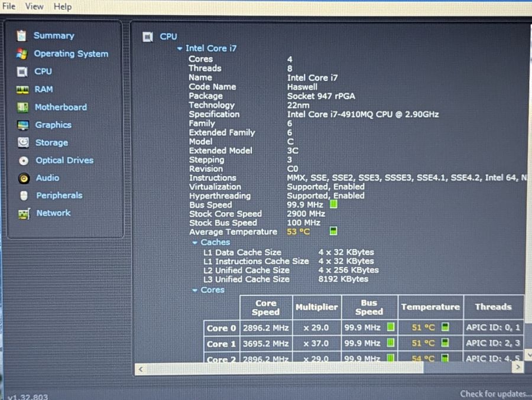Screen dimensions: 532x400
Task: Click the APIC ID: 2, 3 cell
Action: pos(493,343)
